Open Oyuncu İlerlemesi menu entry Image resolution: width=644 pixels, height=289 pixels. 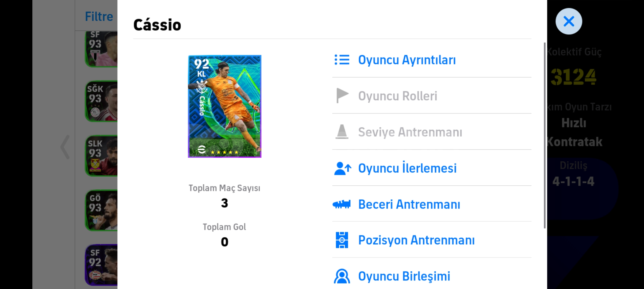coord(432,168)
